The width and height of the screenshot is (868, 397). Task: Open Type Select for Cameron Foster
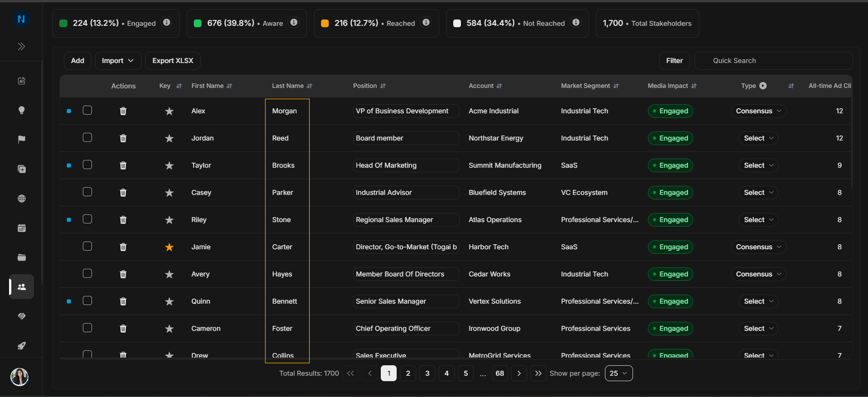pos(758,329)
